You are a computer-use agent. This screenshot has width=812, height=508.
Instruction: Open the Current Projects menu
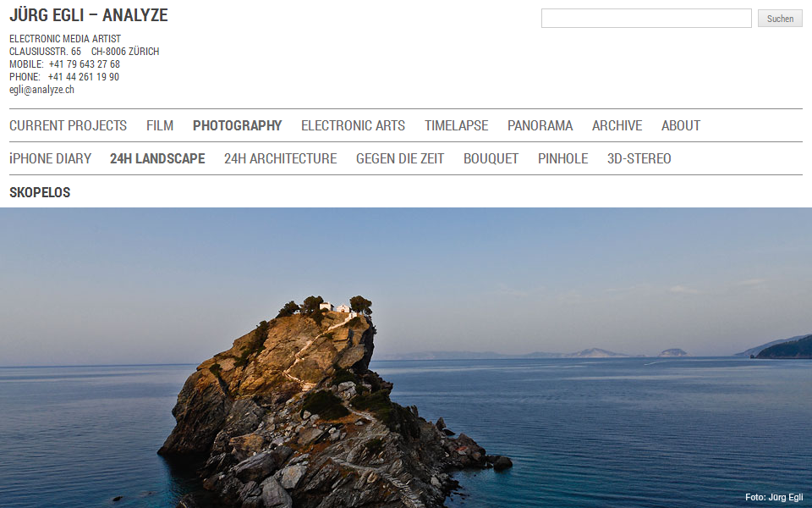[x=68, y=125]
